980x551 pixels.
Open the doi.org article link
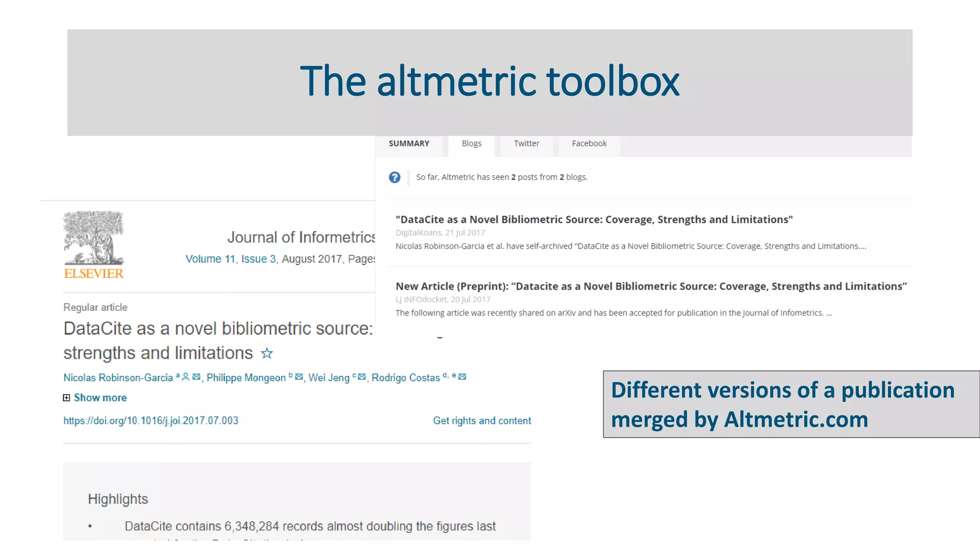(x=151, y=420)
